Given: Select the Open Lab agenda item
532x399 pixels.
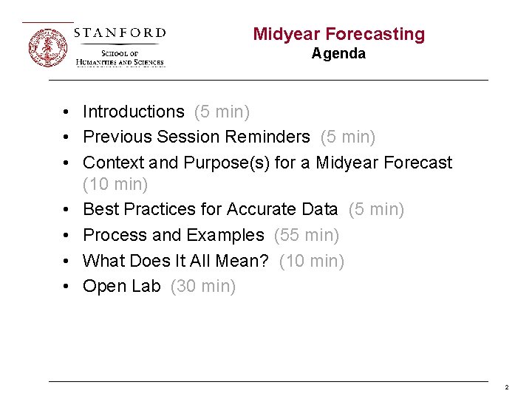Looking at the screenshot, I should coord(122,286).
